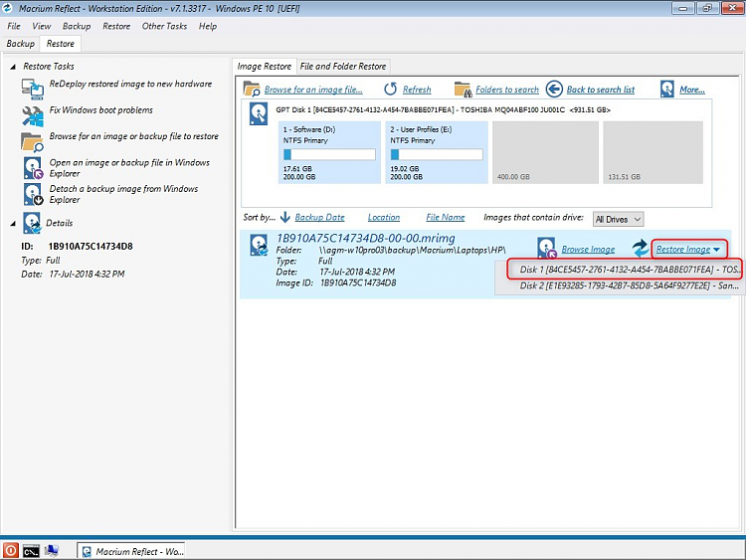Click the Refresh link
Screen dimensions: 746x560
(417, 90)
